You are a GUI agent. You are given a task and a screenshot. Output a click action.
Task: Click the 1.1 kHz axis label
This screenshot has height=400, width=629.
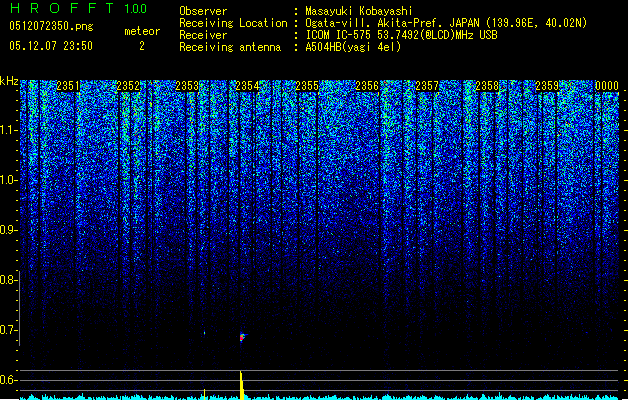point(8,130)
